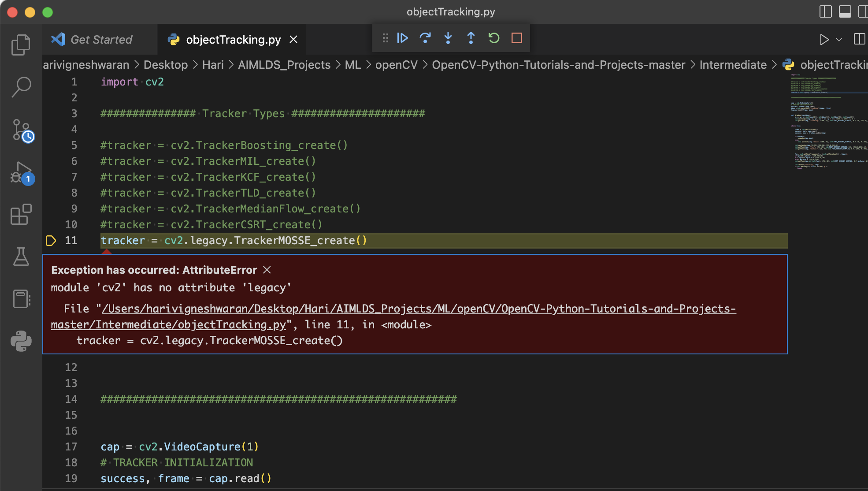Select the Python icon in the activity bar
Viewport: 868px width, 491px height.
(x=21, y=341)
